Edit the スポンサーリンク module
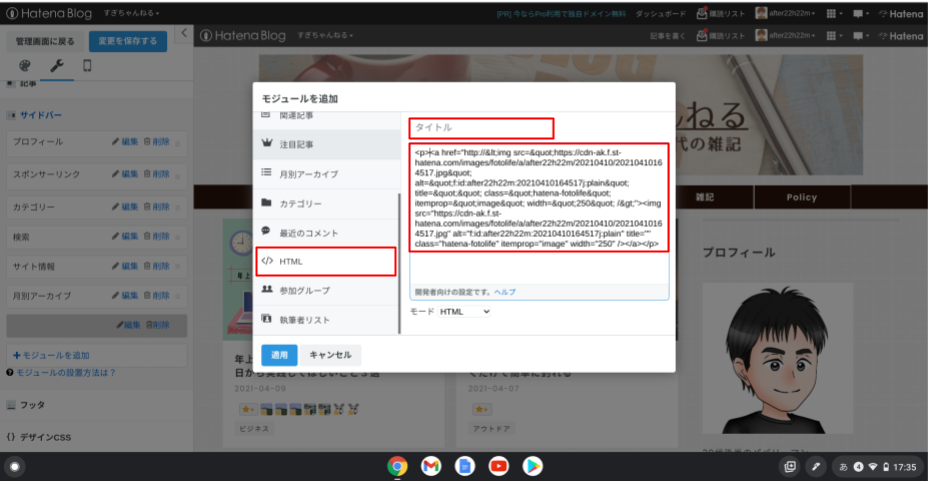 125,174
